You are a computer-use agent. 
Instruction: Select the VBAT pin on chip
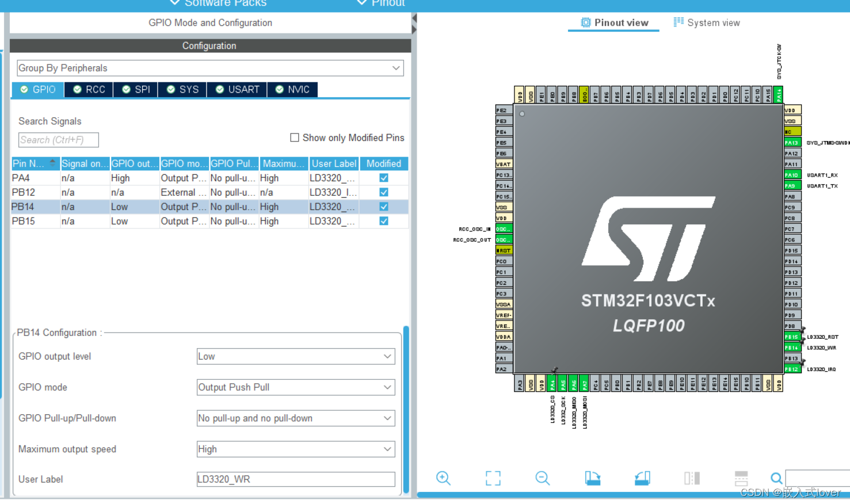point(504,164)
